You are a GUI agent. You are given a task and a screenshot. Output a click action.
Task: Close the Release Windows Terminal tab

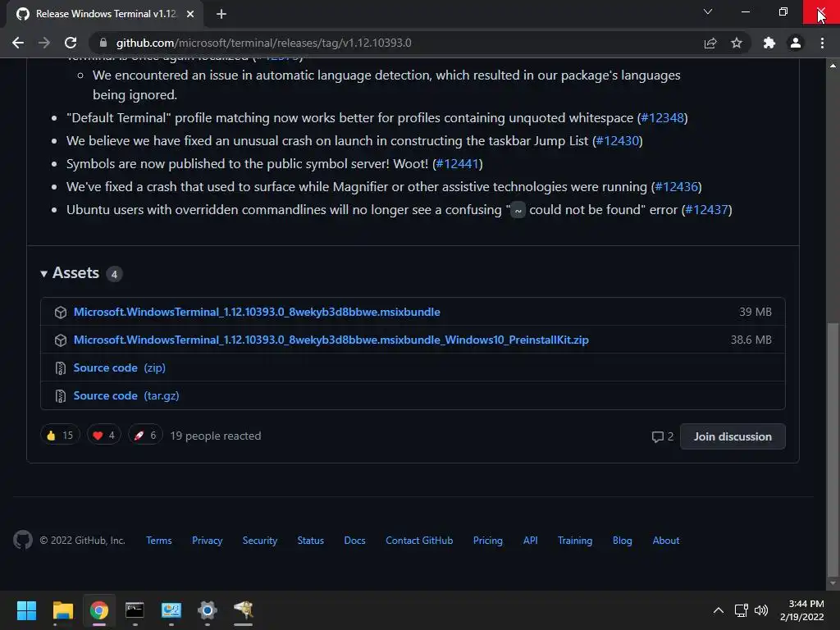point(190,14)
